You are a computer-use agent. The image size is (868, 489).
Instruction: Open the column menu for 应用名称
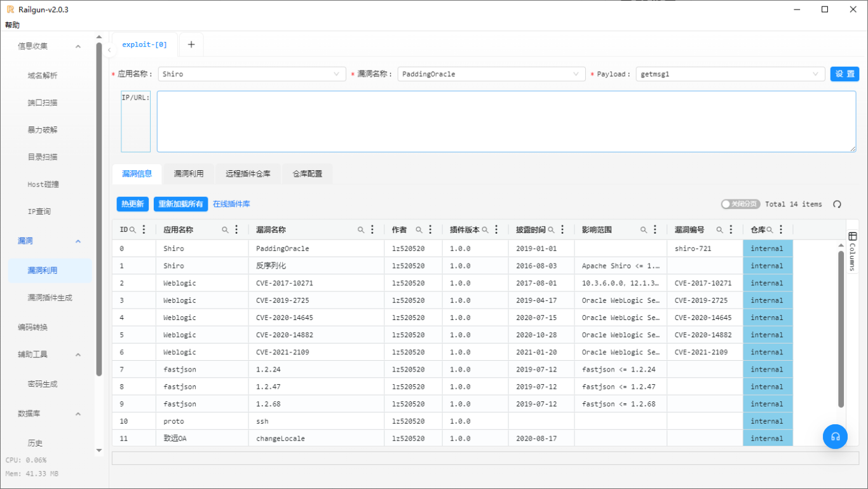(237, 230)
